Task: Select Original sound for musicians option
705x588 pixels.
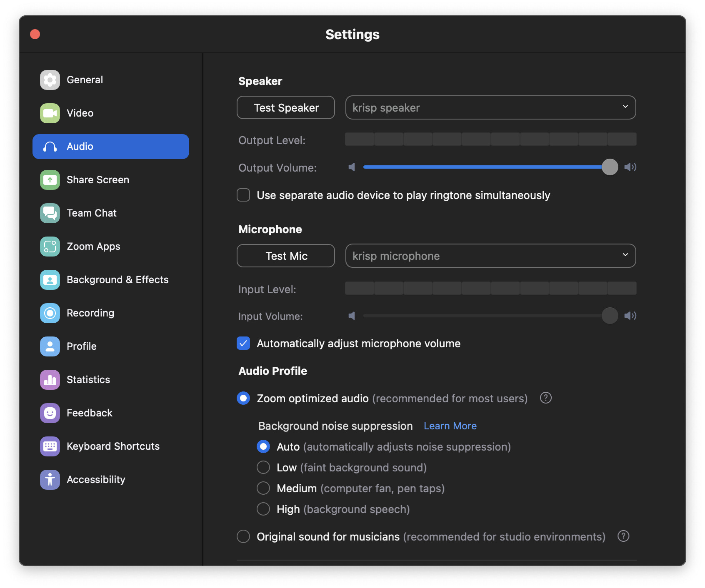Action: click(x=243, y=536)
